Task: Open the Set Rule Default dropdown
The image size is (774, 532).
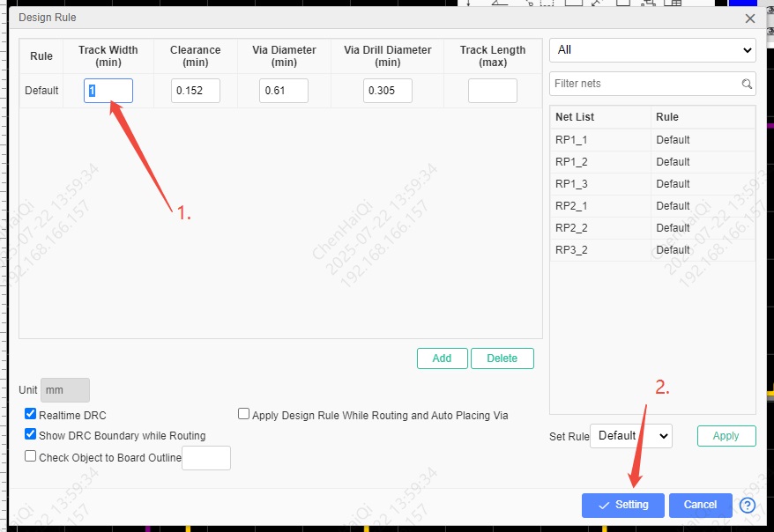Action: click(x=630, y=435)
